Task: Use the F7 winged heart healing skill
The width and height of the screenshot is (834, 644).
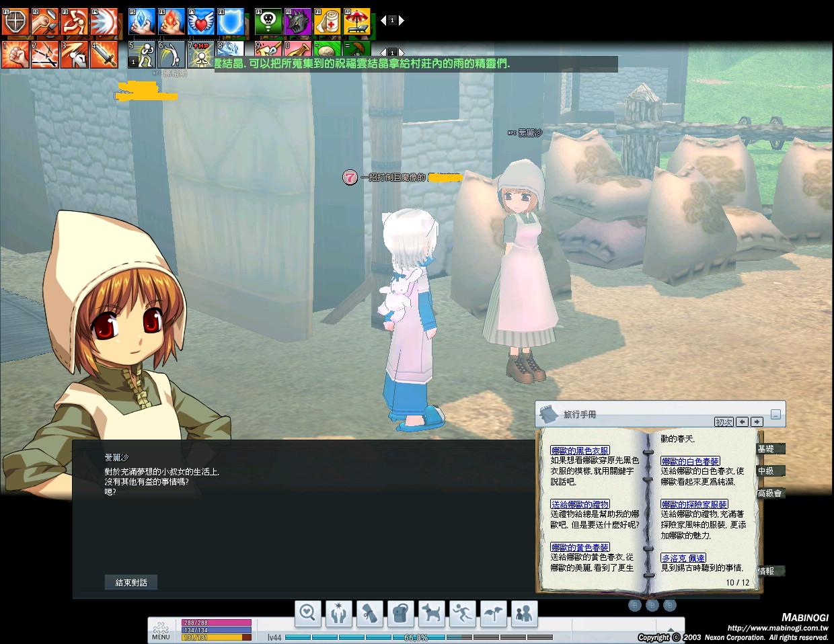Action: point(200,22)
